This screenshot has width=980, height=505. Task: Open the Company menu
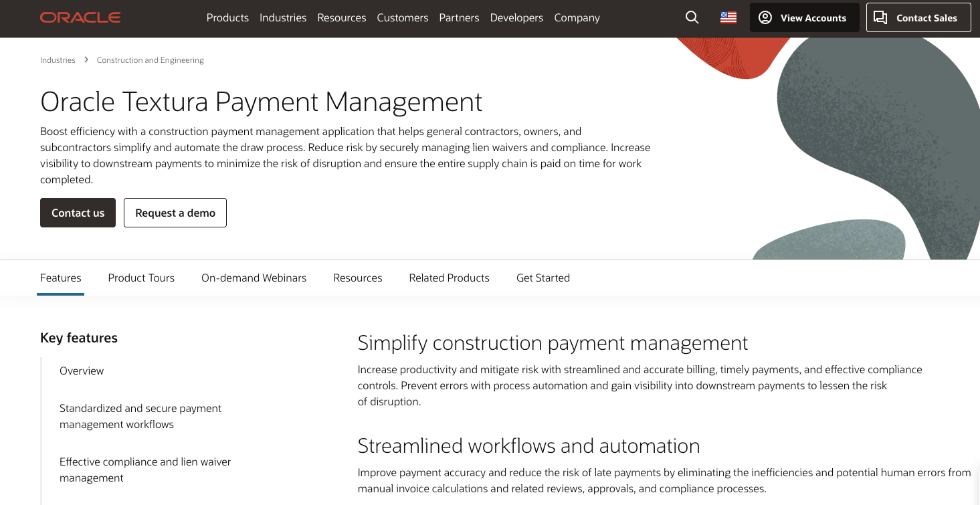pyautogui.click(x=577, y=18)
